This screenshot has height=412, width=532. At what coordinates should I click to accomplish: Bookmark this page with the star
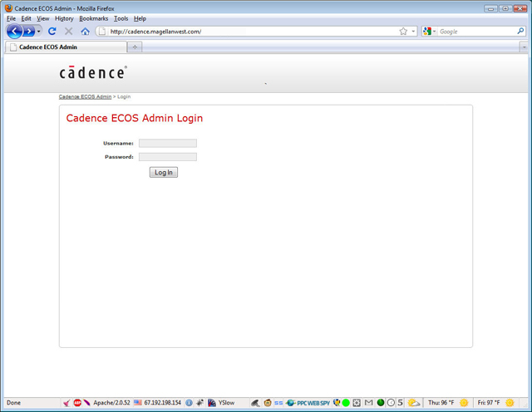click(x=403, y=32)
